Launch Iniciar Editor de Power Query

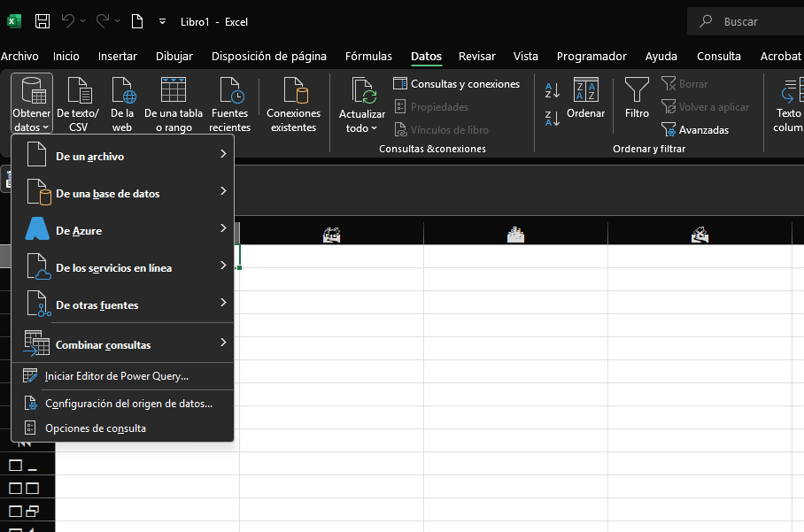(x=116, y=376)
